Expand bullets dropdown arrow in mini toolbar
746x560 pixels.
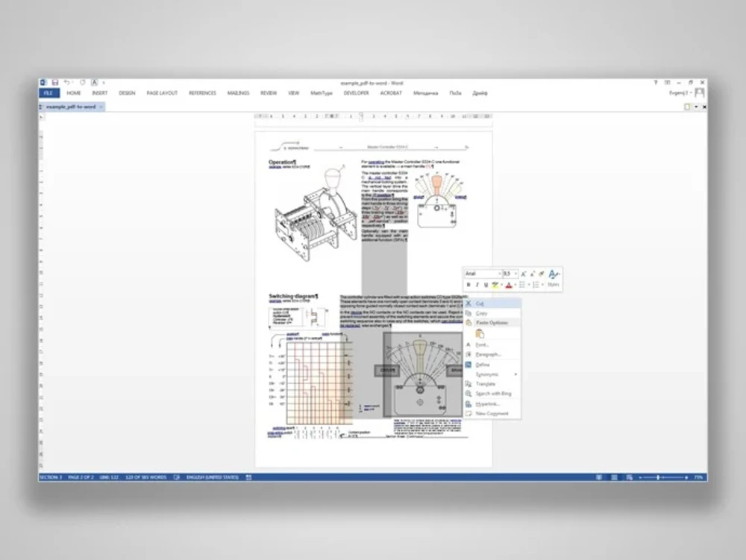tap(529, 285)
